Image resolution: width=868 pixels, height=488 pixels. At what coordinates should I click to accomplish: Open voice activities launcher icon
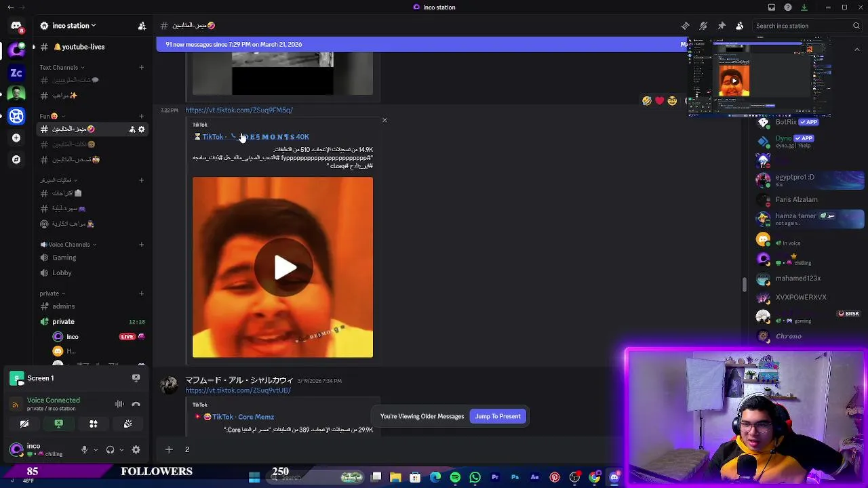94,424
